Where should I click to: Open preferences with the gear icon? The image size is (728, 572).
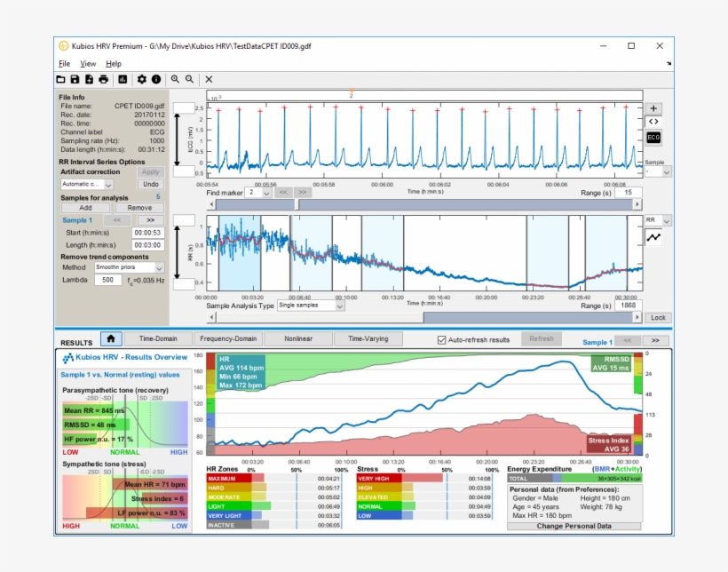coord(141,79)
